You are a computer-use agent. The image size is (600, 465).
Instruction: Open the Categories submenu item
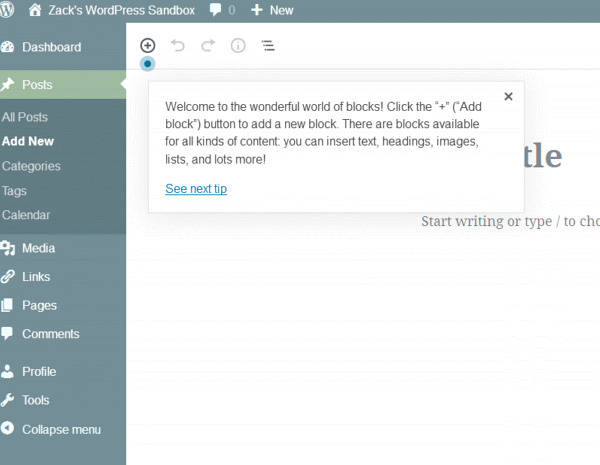click(31, 166)
